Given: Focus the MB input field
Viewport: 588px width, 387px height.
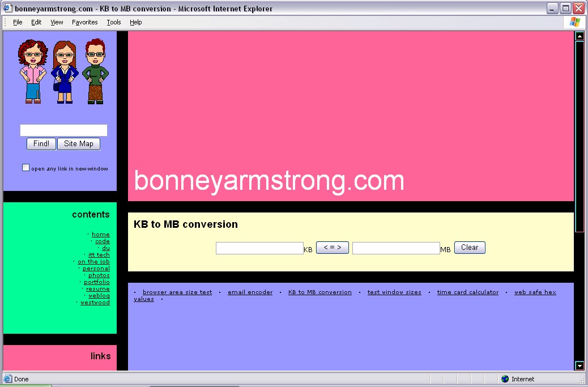Looking at the screenshot, I should (x=396, y=248).
